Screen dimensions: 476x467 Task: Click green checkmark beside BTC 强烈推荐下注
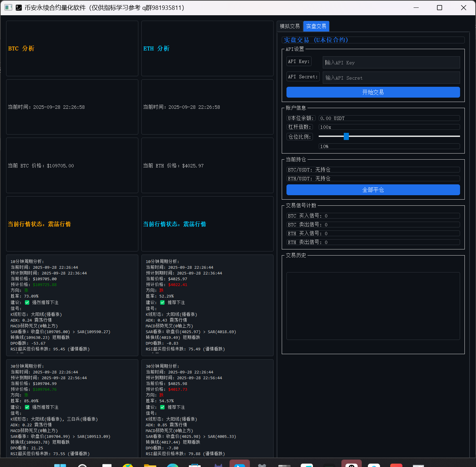point(27,302)
